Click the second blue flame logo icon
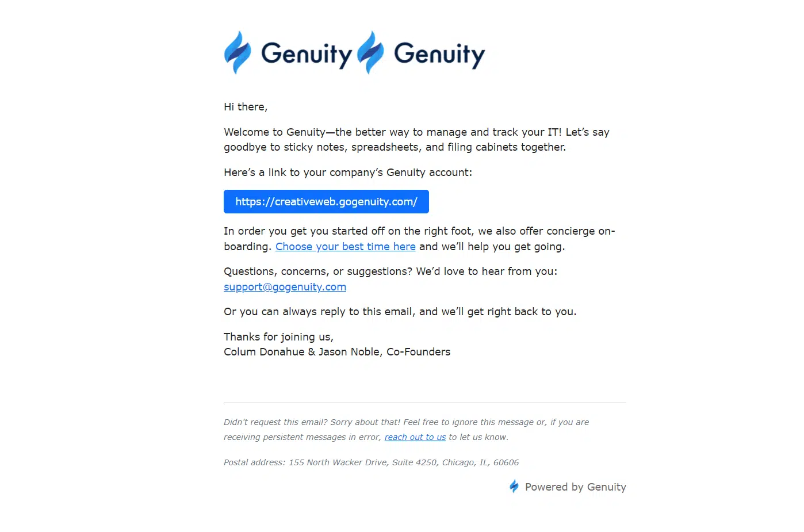Screen dimensions: 804x532 click(x=370, y=52)
